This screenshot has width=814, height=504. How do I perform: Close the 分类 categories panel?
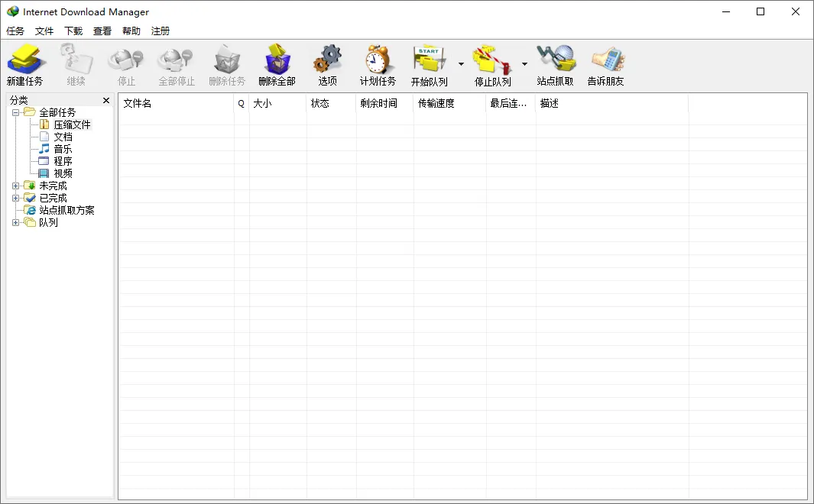pyautogui.click(x=106, y=100)
